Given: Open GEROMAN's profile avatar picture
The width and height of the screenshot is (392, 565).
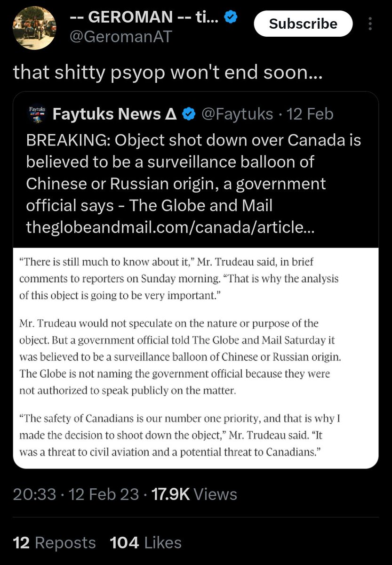Looking at the screenshot, I should pyautogui.click(x=32, y=28).
